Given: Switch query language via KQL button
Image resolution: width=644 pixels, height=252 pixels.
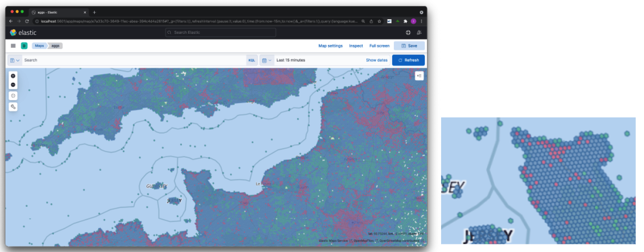Looking at the screenshot, I should (252, 60).
